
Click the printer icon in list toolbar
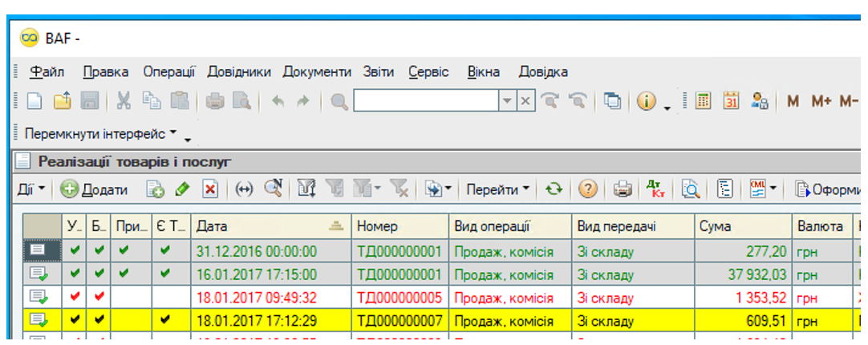coord(623,189)
